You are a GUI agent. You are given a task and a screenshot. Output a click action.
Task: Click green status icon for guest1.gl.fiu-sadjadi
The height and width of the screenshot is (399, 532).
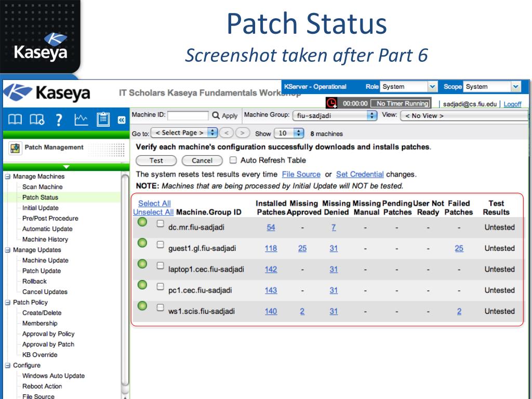pos(142,243)
